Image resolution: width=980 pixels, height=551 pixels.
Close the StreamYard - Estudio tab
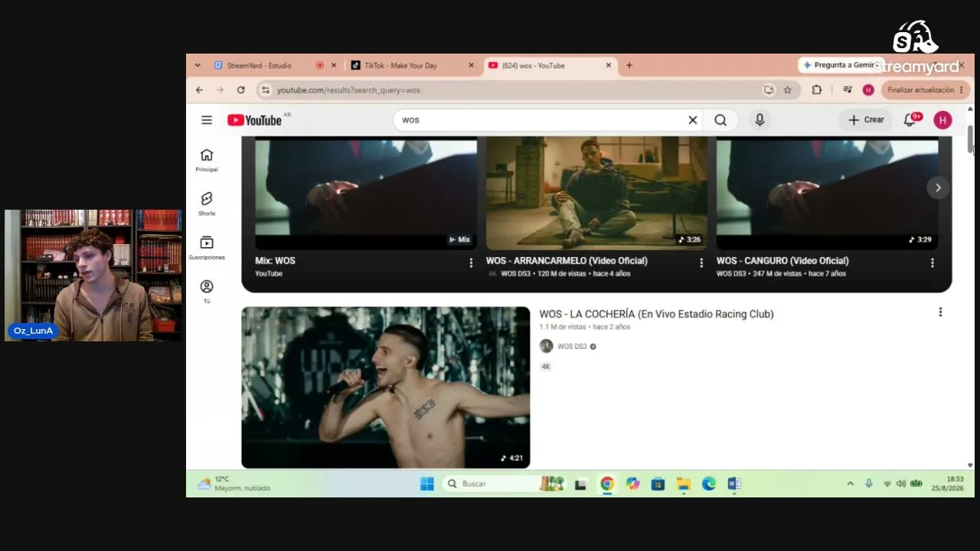[333, 66]
